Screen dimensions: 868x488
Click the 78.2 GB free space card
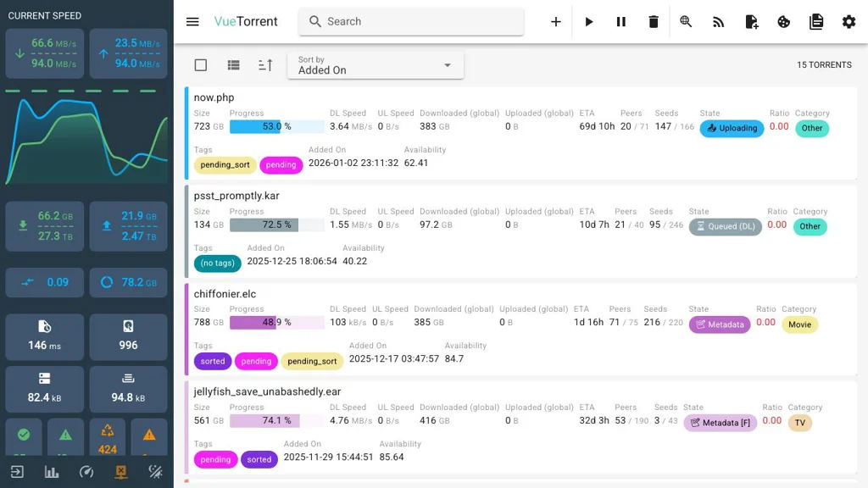(129, 282)
